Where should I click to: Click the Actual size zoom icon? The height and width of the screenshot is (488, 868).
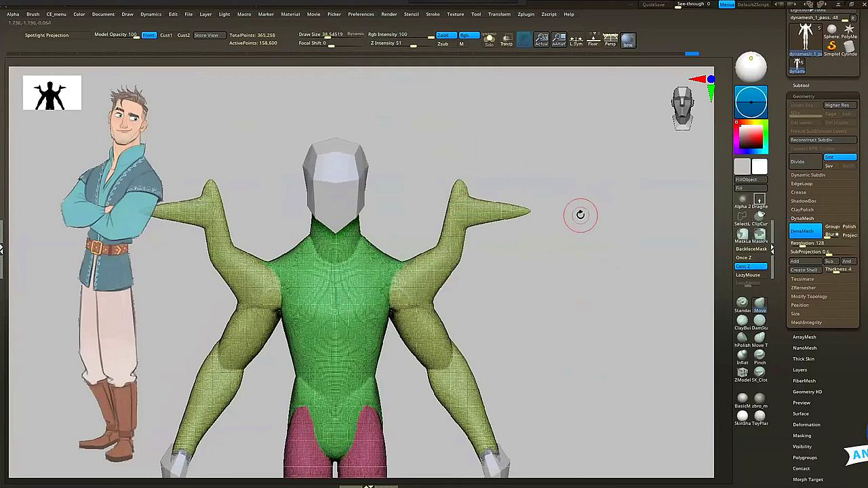tap(541, 40)
